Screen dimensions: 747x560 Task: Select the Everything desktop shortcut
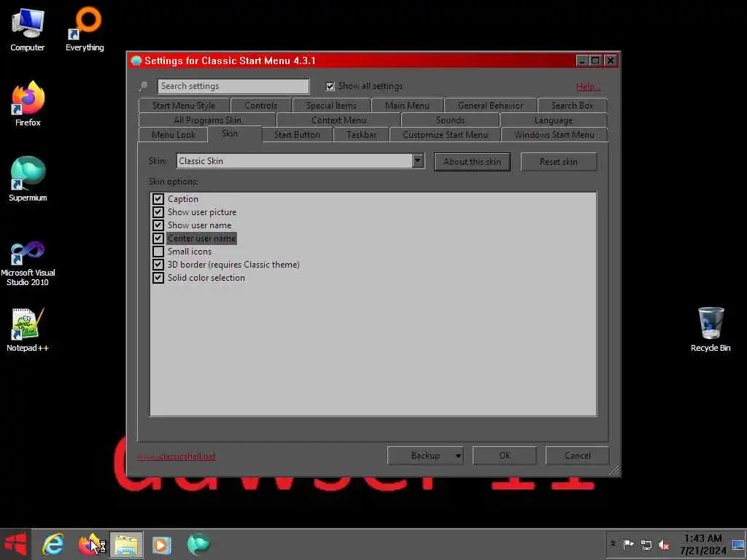85,29
